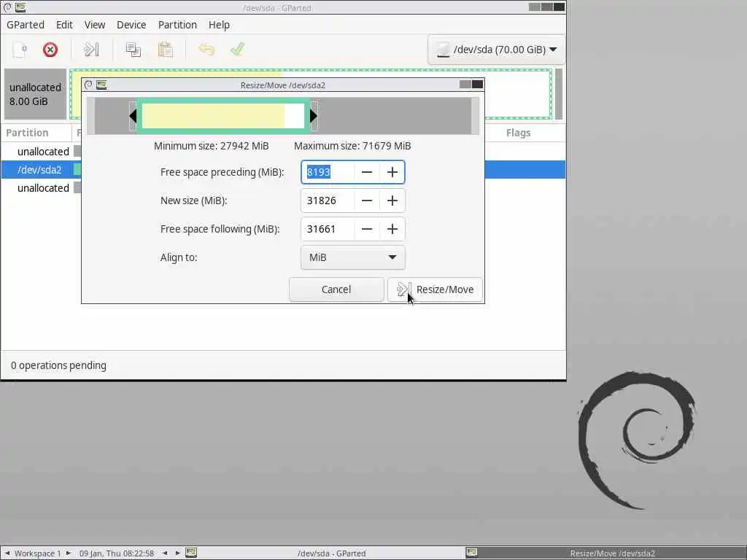747x560 pixels.
Task: Click the Free space preceding input field
Action: [328, 172]
